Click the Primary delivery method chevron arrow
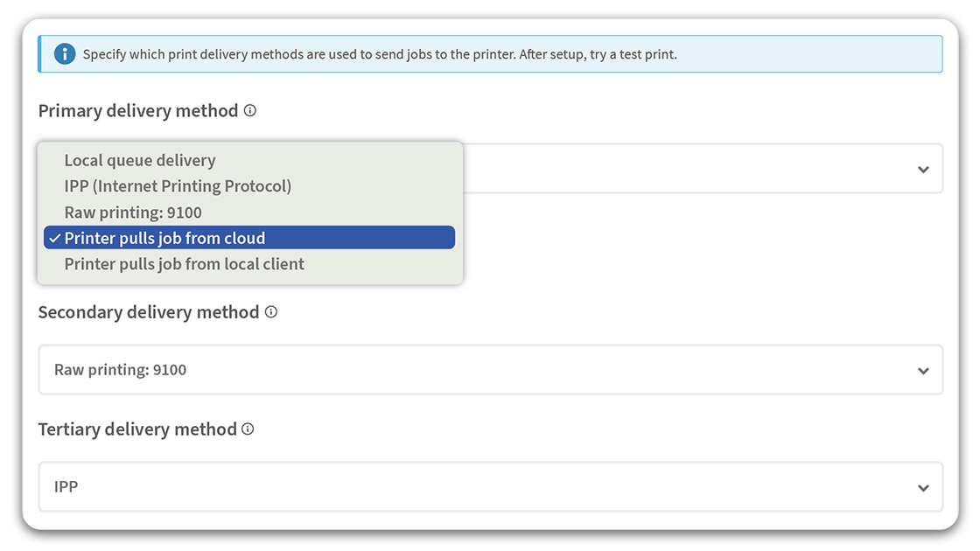980x551 pixels. point(923,170)
